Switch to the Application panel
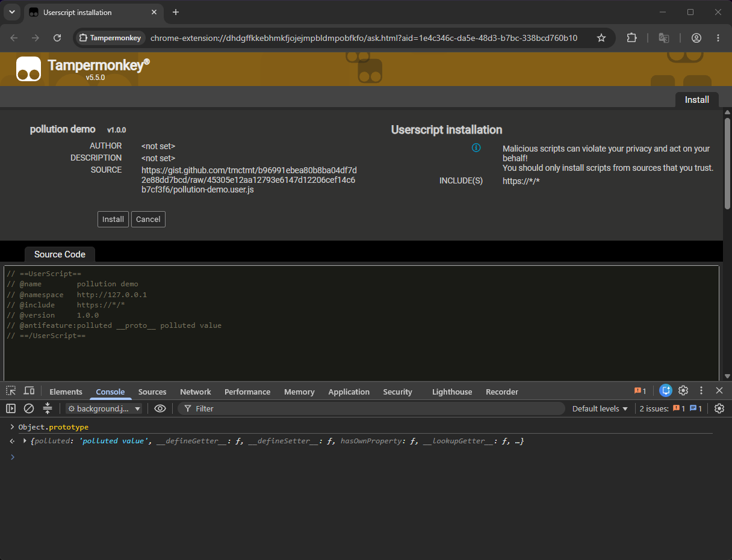The height and width of the screenshot is (560, 732). 349,392
